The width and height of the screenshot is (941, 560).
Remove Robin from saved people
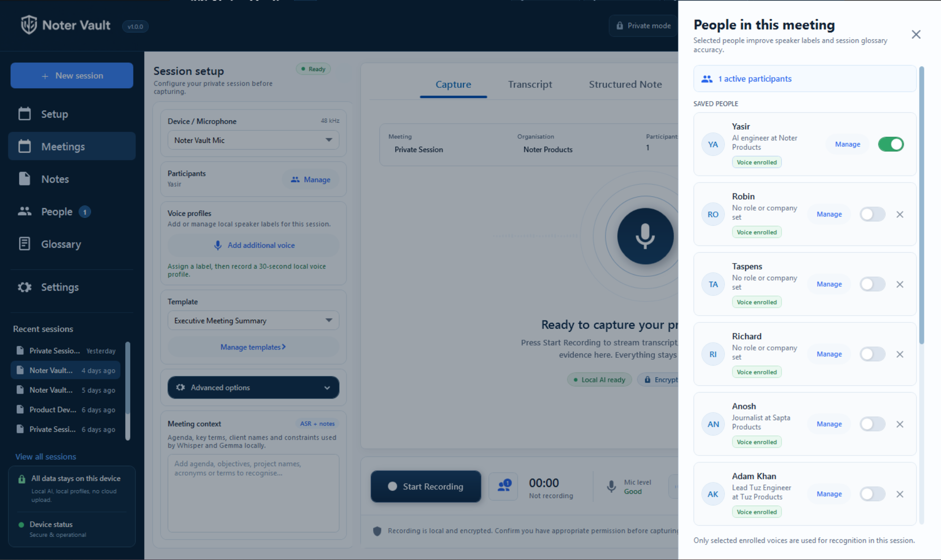(x=900, y=214)
